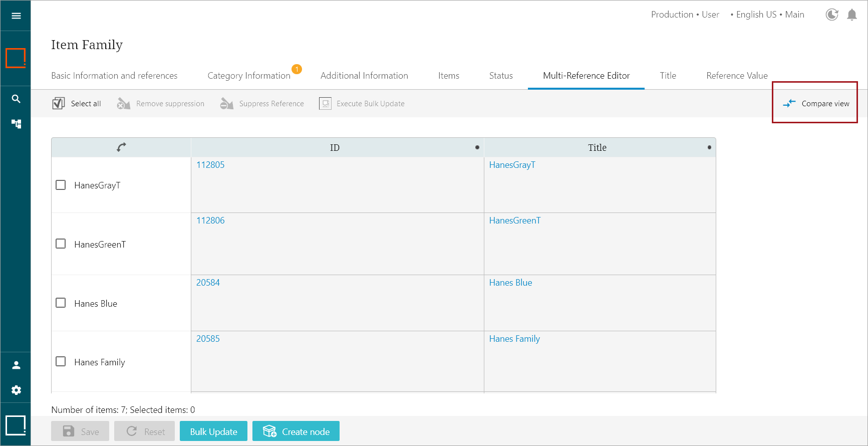Click the Compare view arrows icon
The height and width of the screenshot is (446, 868).
[789, 103]
